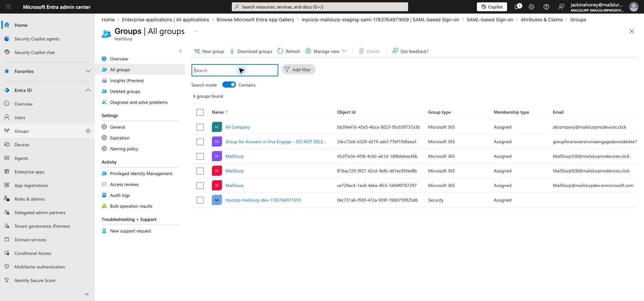Open Security Copilot agents
644x301 pixels.
tap(37, 39)
